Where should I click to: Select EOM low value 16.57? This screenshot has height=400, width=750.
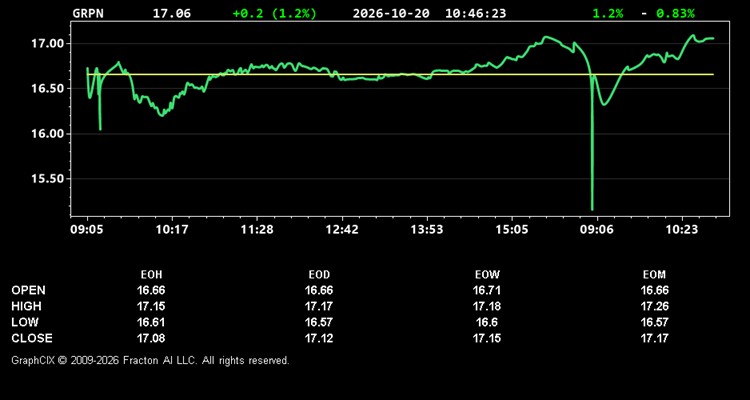[x=654, y=322]
